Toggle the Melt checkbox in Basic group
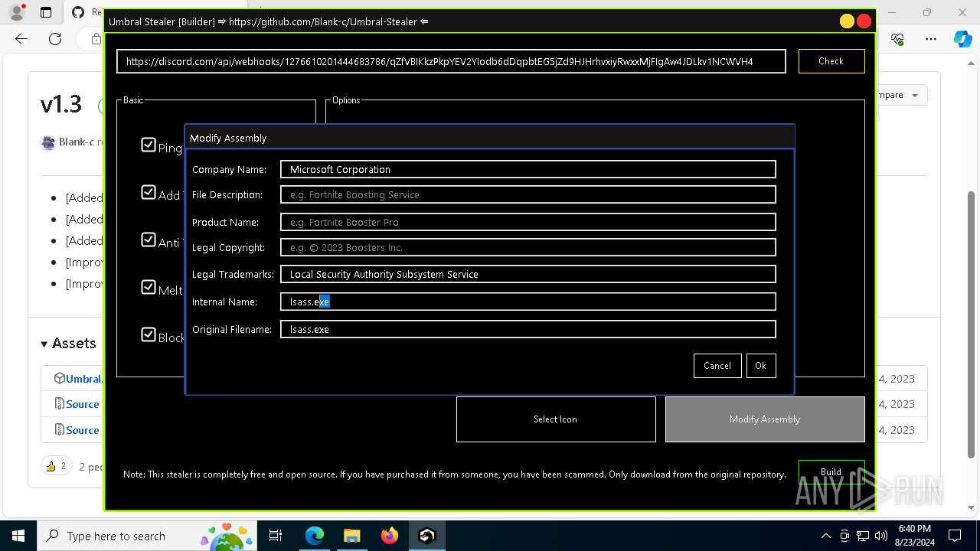Screen dimensions: 980x551 [x=149, y=287]
